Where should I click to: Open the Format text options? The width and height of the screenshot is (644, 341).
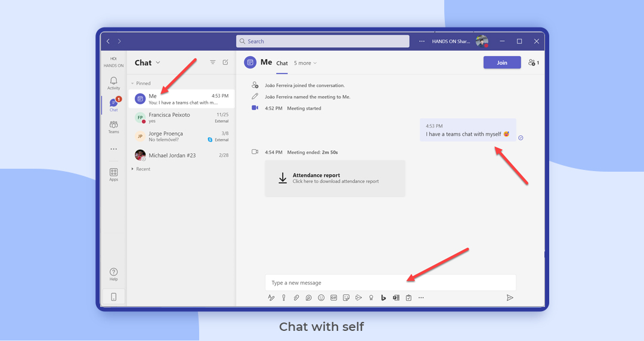point(271,298)
